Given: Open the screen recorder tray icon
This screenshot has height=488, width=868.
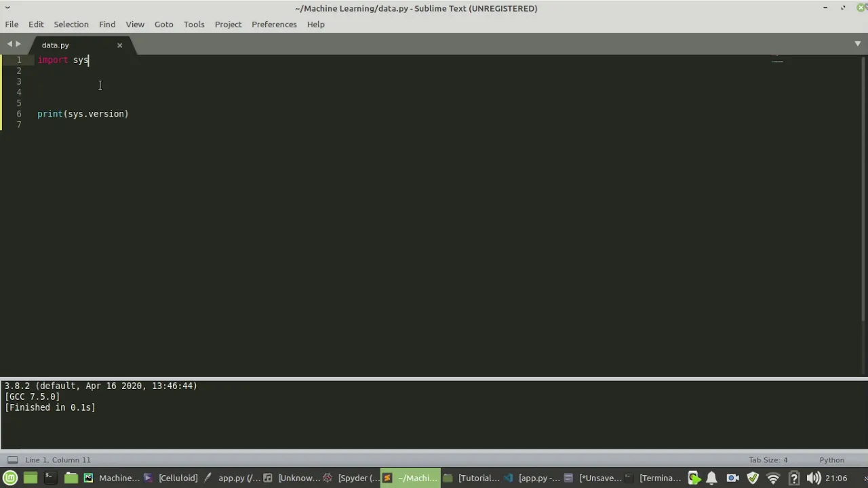Looking at the screenshot, I should [694, 478].
